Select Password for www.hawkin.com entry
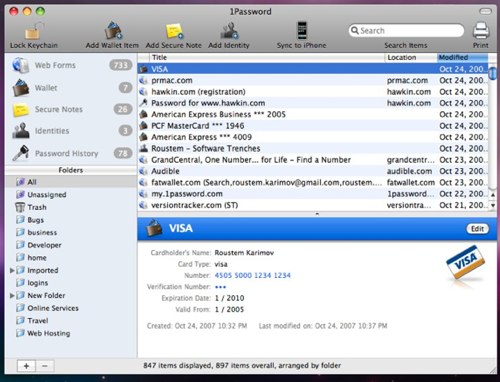 point(313,103)
